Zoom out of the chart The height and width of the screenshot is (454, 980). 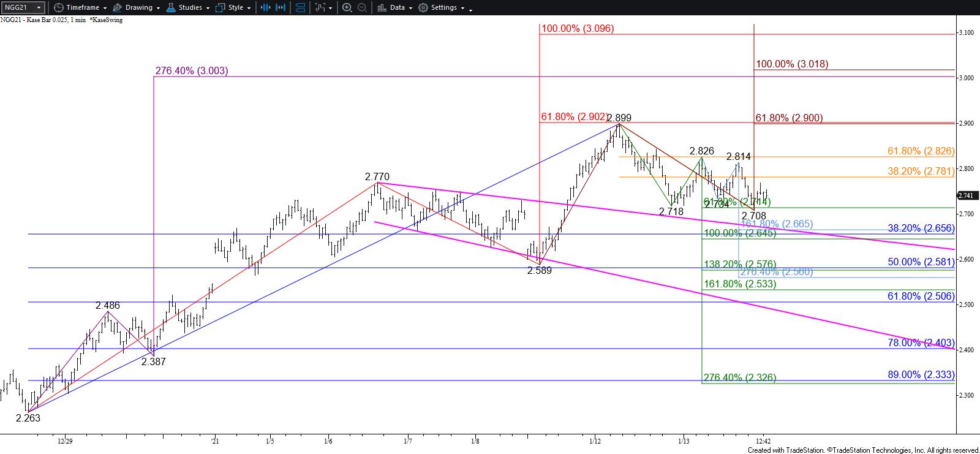362,7
